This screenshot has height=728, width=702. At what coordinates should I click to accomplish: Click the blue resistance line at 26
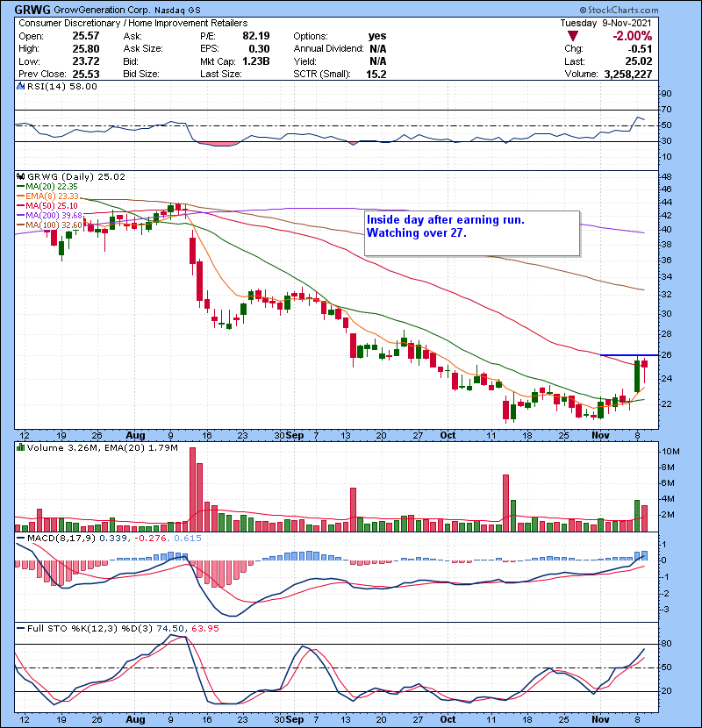629,355
